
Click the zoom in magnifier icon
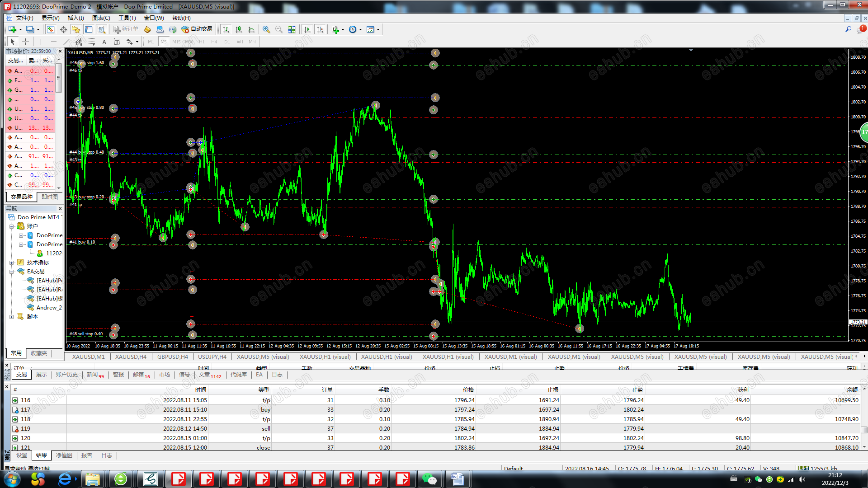click(x=266, y=29)
